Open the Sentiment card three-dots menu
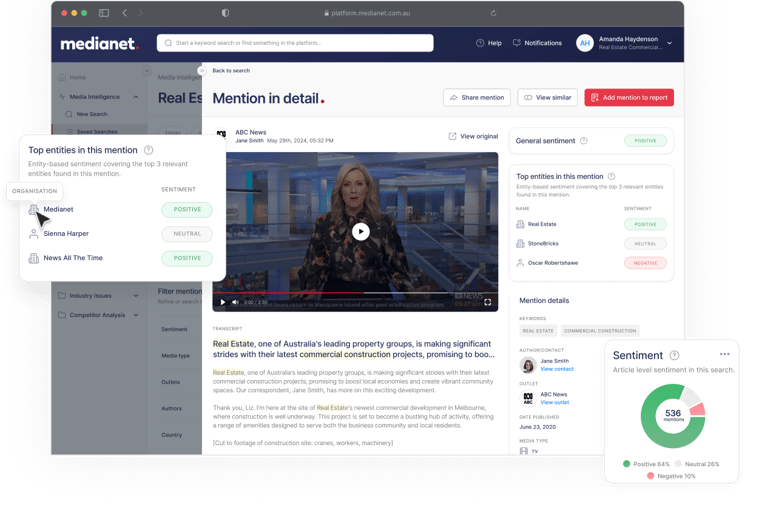 click(725, 354)
